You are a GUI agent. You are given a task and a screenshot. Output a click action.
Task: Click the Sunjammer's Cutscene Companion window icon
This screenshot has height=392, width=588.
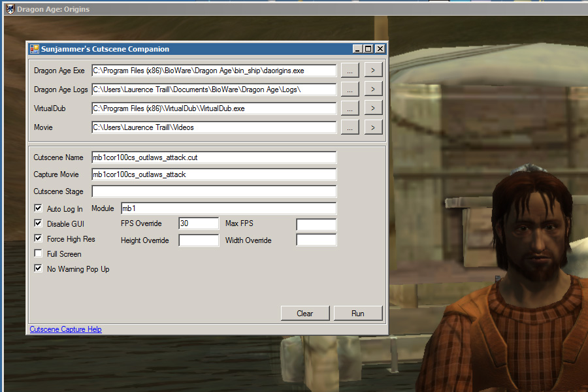[35, 49]
